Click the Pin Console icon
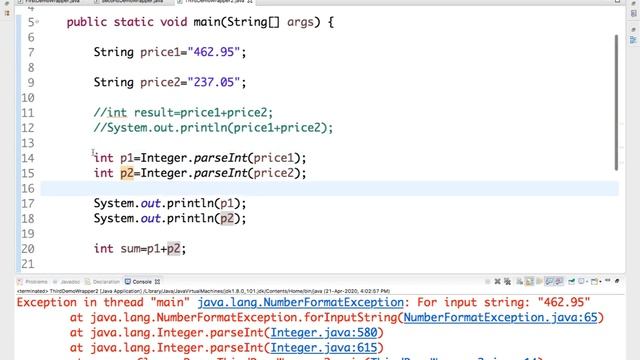Image resolution: width=640 pixels, height=360 pixels. [571, 281]
